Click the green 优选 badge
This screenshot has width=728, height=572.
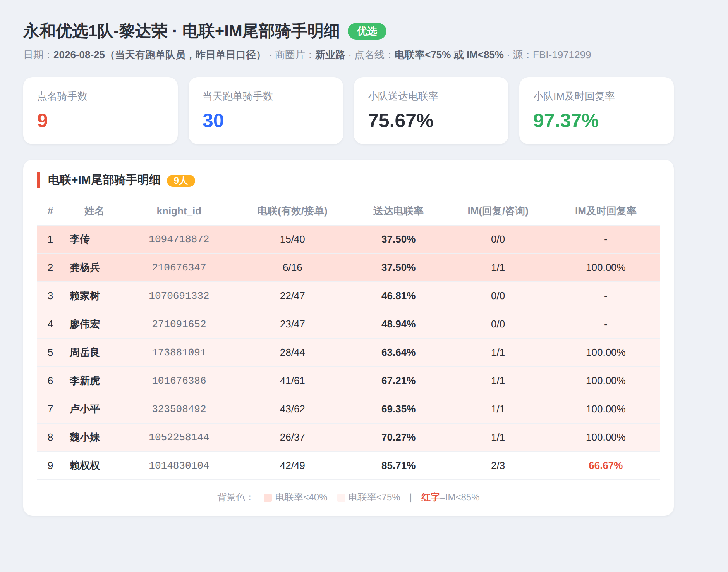pos(367,31)
